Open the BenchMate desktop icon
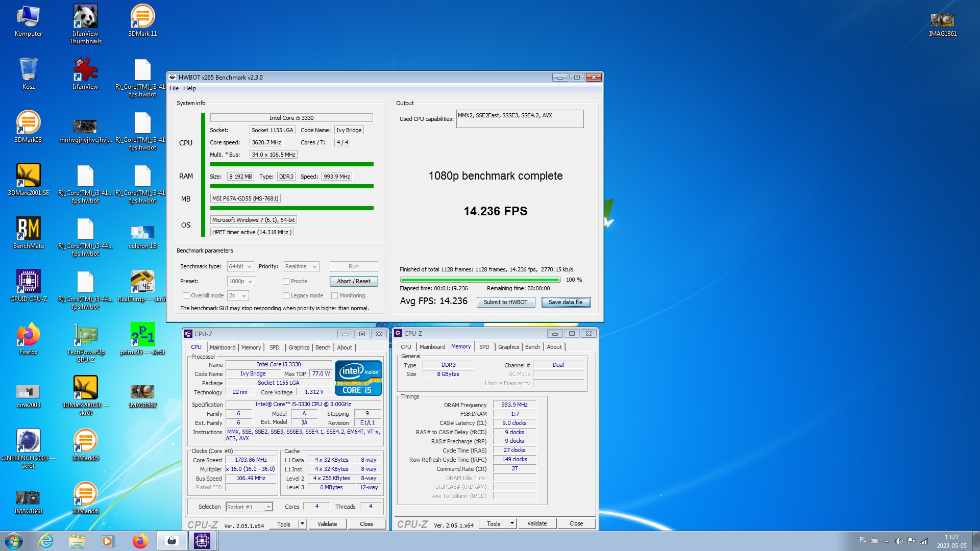This screenshot has width=980, height=551. (x=28, y=233)
